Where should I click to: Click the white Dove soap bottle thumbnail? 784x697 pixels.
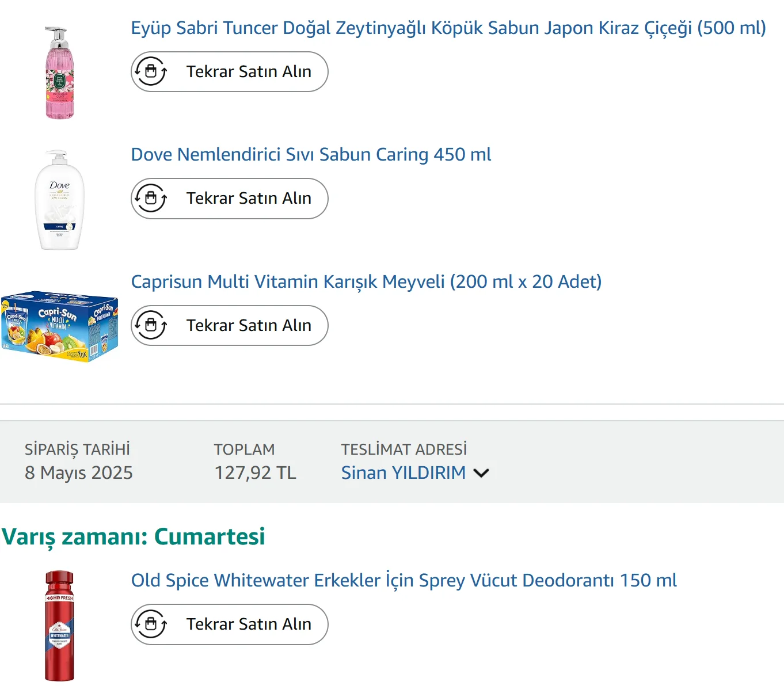pyautogui.click(x=60, y=200)
